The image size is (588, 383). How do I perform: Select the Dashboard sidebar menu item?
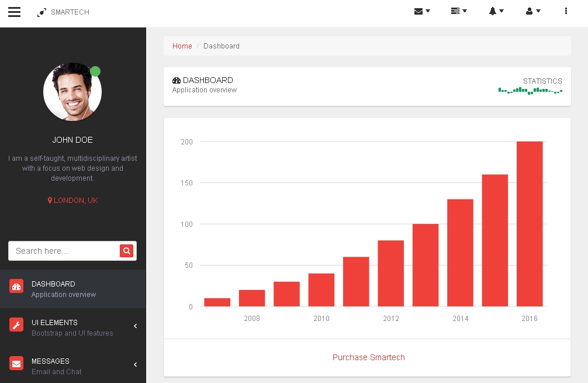[x=64, y=289]
